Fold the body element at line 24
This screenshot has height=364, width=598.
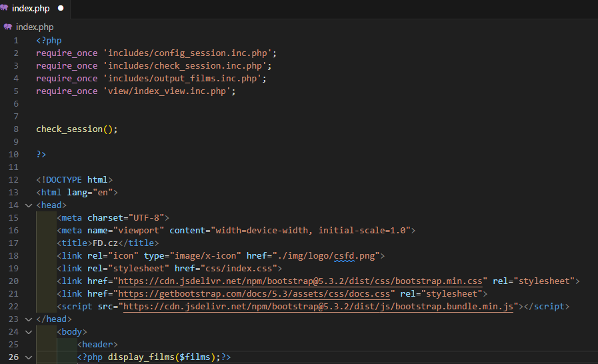[28, 332]
